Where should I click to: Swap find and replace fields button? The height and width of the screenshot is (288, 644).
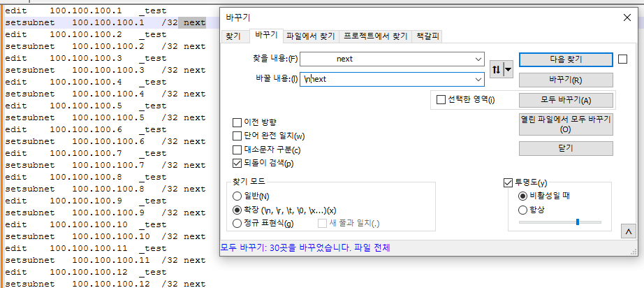[497, 69]
